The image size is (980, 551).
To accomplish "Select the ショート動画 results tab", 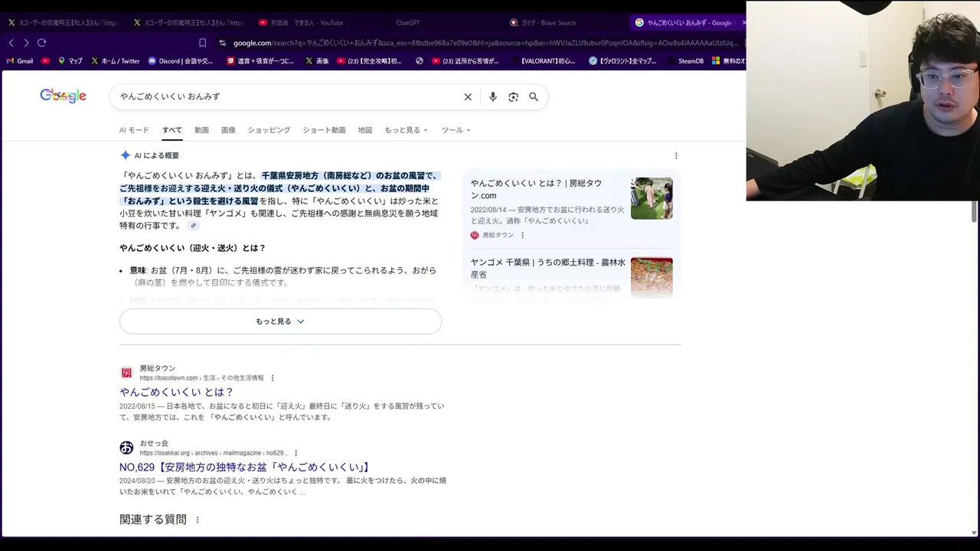I will pos(324,130).
